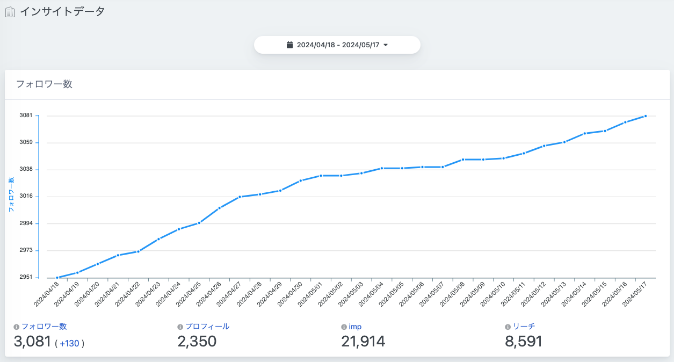Click the follower total 3,081
The image size is (674, 362).
32,341
